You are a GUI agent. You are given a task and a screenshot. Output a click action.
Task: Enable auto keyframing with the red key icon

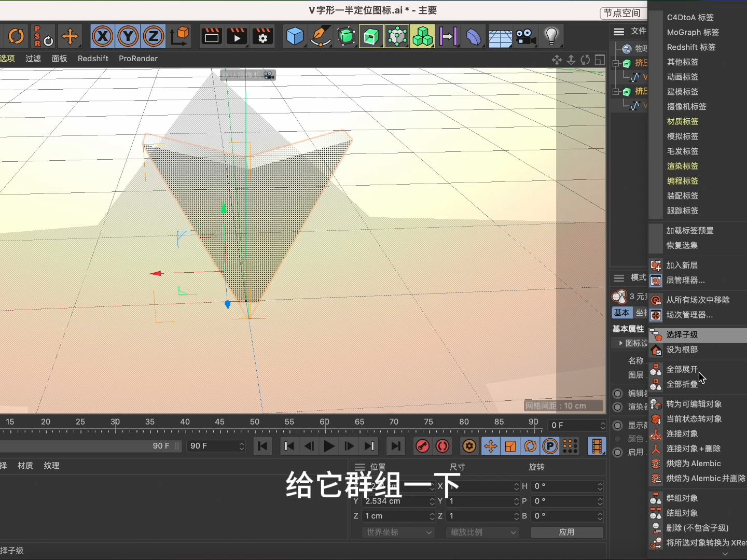[x=423, y=446]
